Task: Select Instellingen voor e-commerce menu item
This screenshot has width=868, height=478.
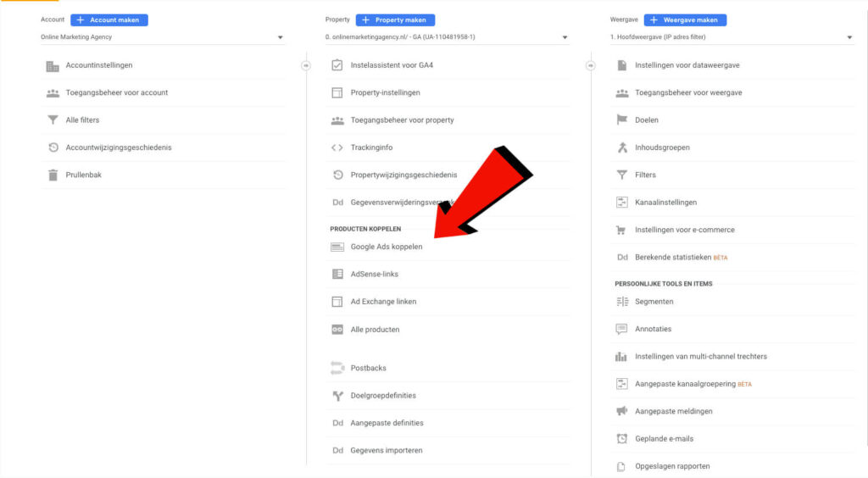Action: (685, 231)
